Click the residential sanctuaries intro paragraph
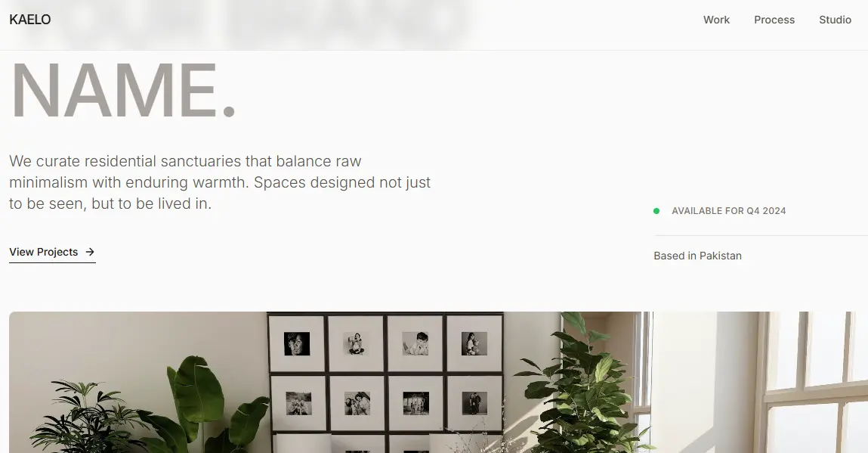Viewport: 868px width, 453px height. pyautogui.click(x=220, y=182)
